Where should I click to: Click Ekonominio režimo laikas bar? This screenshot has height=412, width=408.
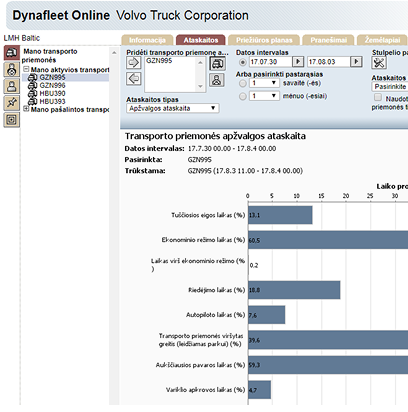328,240
